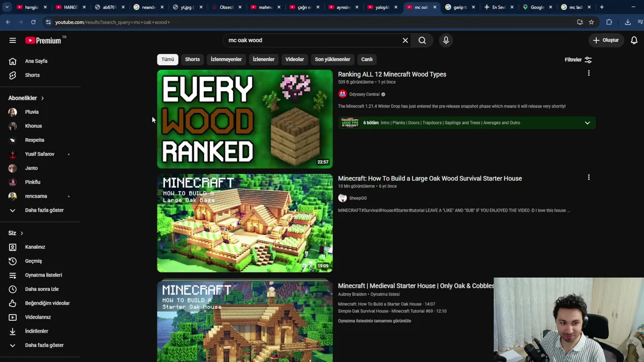This screenshot has height=362, width=644.
Task: Open the Oluştur create menu
Action: [605, 40]
